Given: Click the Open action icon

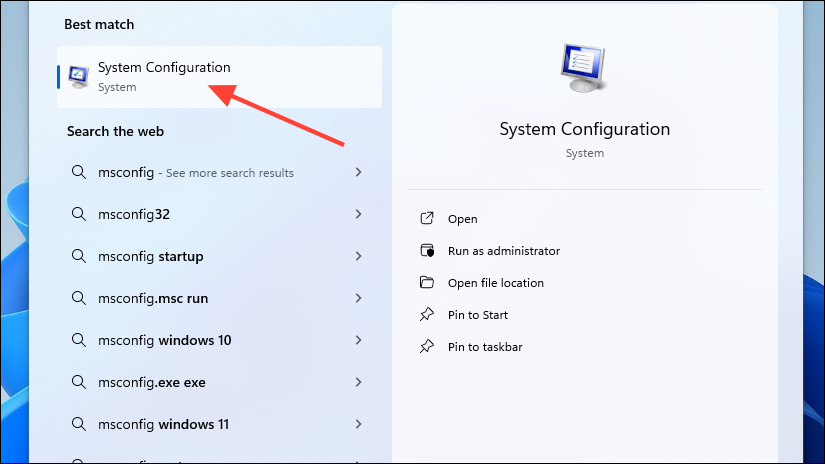Looking at the screenshot, I should tap(427, 218).
